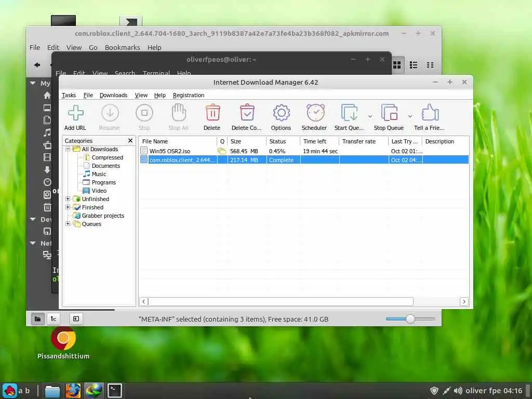Switch file manager to list view
This screenshot has height=399, width=532.
coord(413,65)
